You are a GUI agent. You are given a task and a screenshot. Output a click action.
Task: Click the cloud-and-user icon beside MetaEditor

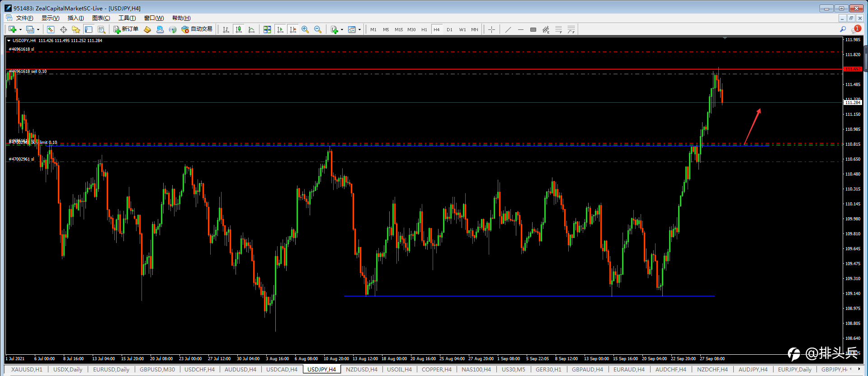(x=160, y=29)
